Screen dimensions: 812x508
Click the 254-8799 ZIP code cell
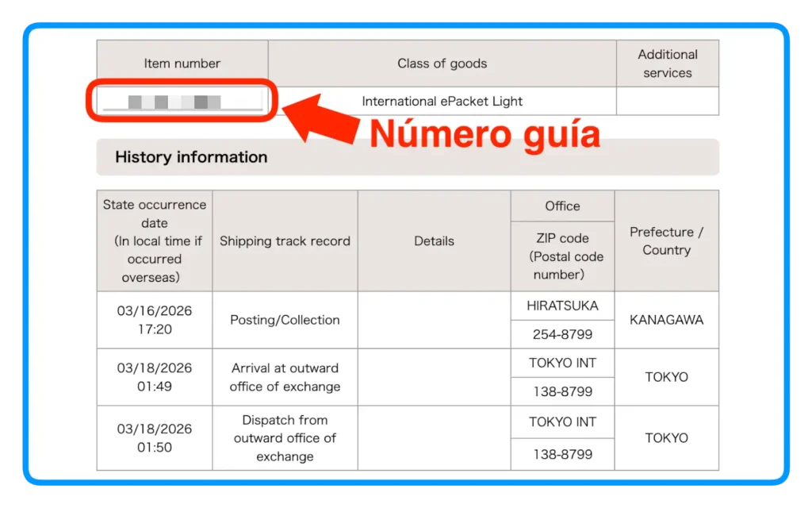562,334
